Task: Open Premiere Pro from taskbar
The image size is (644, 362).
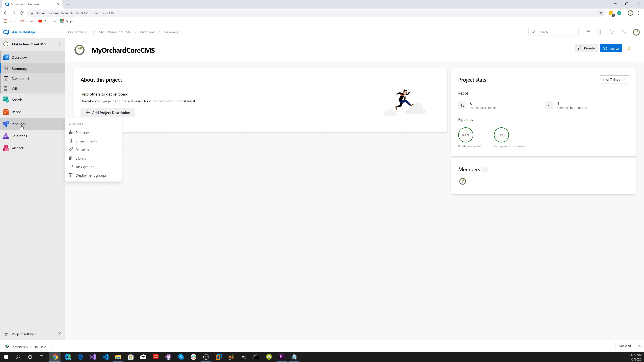Action: click(x=282, y=357)
